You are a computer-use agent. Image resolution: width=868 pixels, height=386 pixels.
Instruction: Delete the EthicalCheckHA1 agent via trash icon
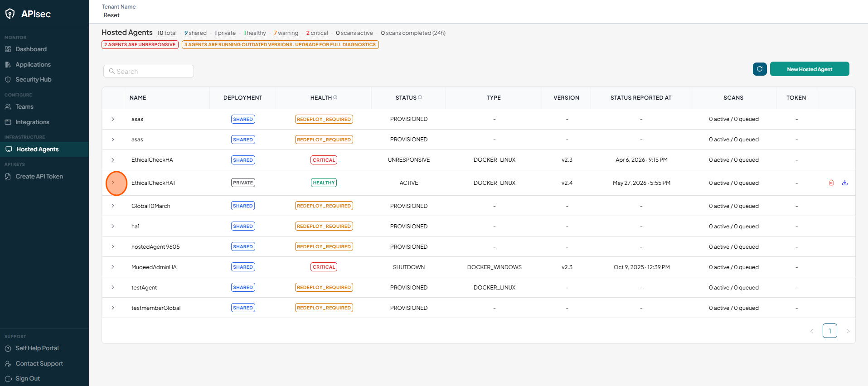[831, 183]
